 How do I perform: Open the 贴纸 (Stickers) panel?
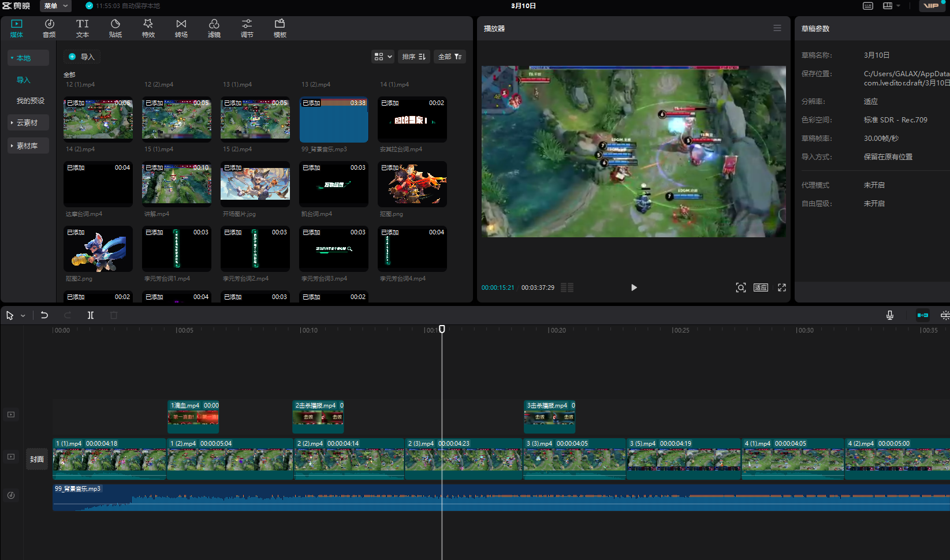[116, 28]
